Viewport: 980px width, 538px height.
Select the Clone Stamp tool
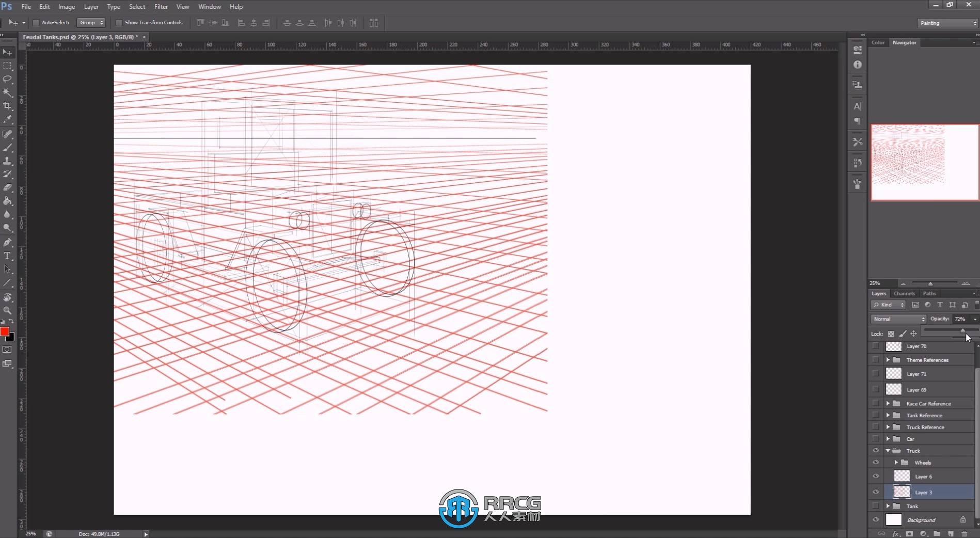[7, 161]
